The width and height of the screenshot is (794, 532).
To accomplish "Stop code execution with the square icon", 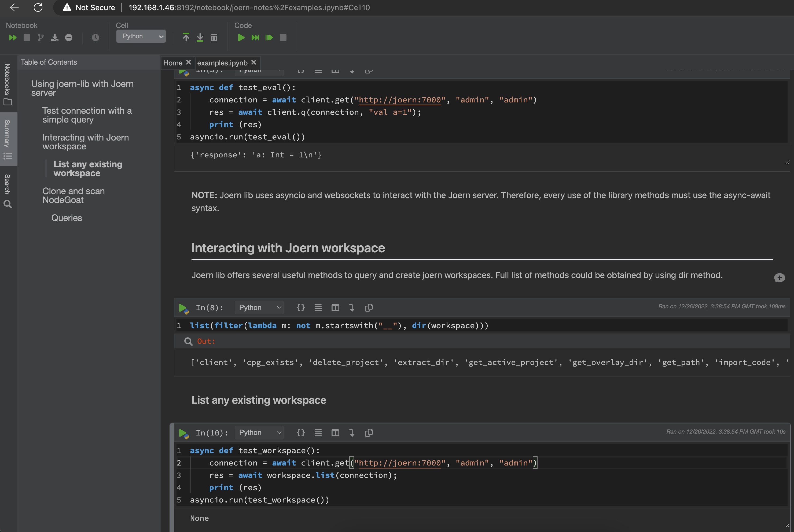I will pyautogui.click(x=283, y=38).
